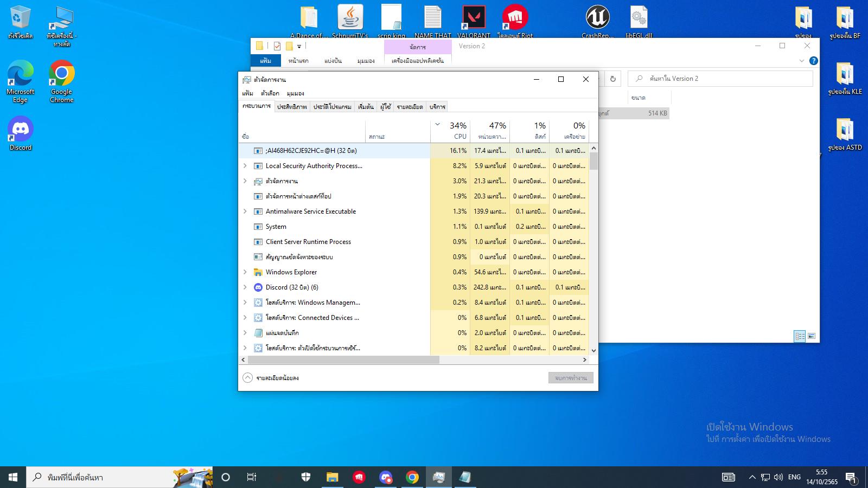Viewport: 868px width, 488px height.
Task: Open Task View from the taskbar
Action: click(x=252, y=477)
